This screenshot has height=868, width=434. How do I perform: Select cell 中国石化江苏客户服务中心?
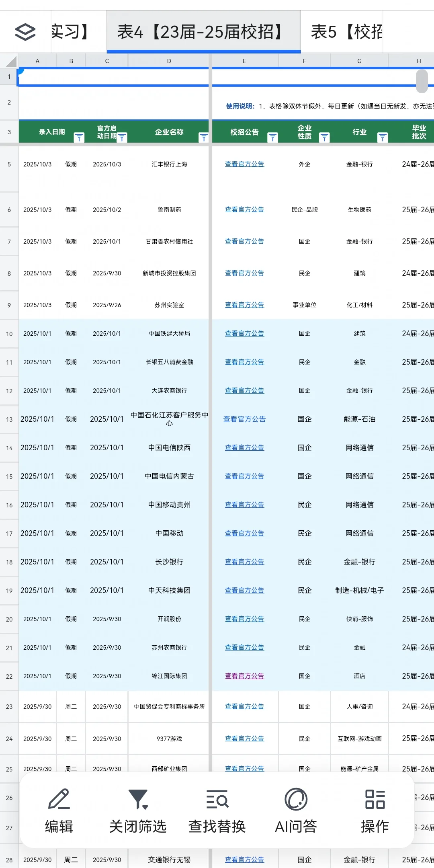(169, 419)
